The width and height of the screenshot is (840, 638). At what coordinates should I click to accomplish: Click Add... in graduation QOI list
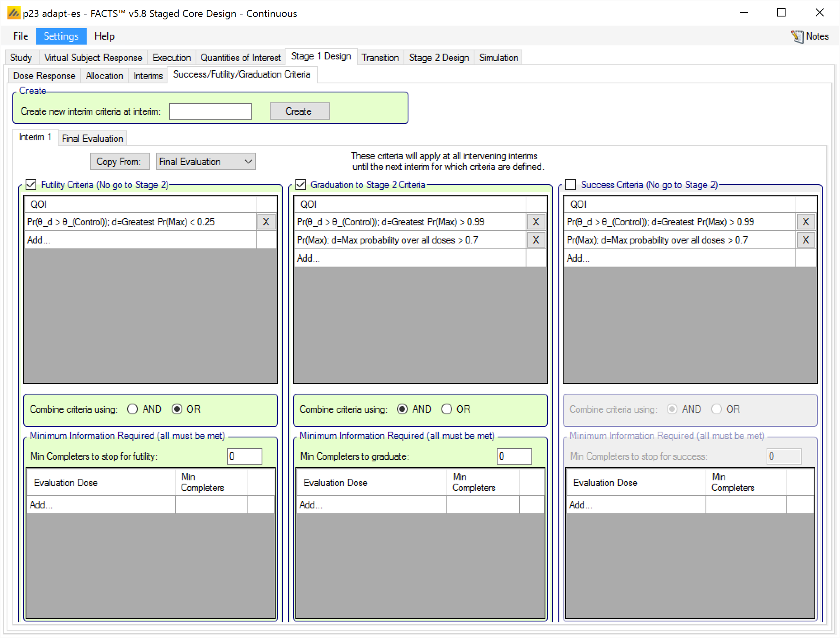[x=309, y=258]
